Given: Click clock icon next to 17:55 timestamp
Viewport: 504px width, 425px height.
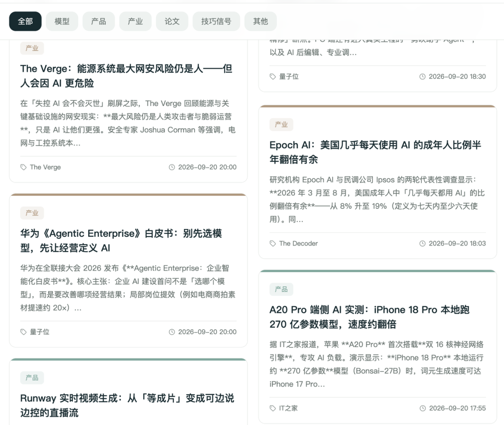Looking at the screenshot, I should [x=423, y=408].
